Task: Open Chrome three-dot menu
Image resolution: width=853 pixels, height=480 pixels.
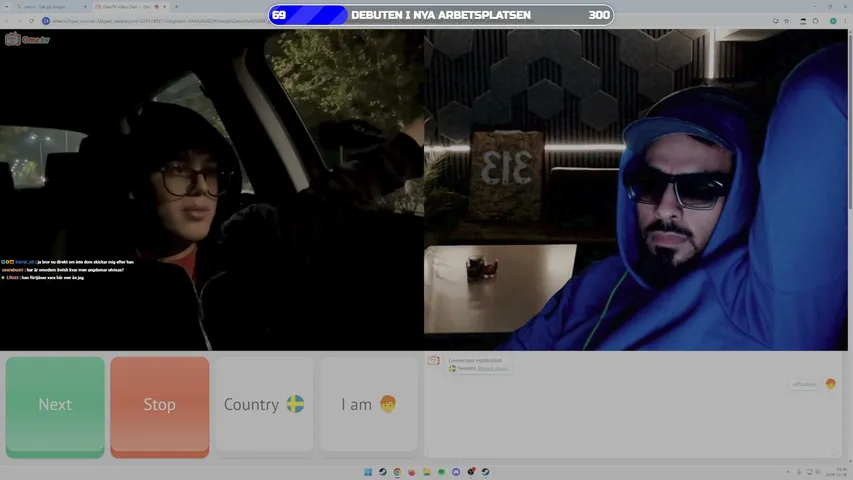Action: pyautogui.click(x=845, y=21)
